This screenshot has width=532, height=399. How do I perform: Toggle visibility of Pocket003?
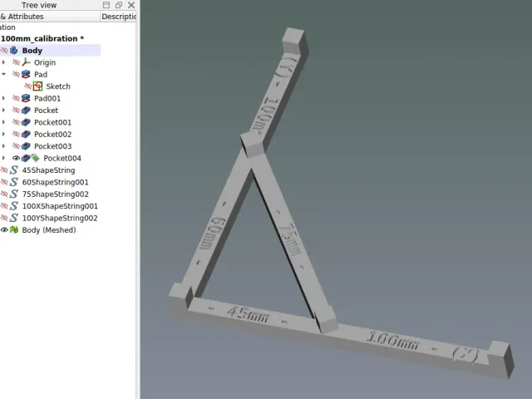tap(16, 146)
